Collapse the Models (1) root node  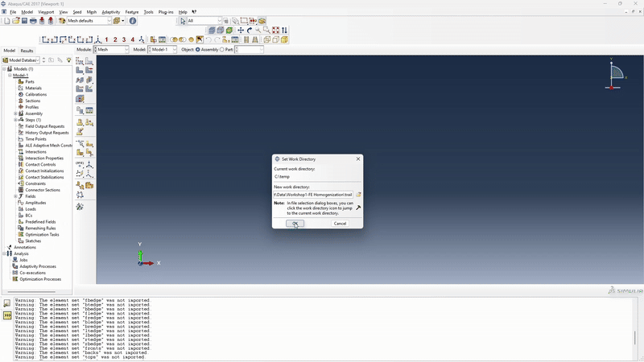[x=4, y=69]
